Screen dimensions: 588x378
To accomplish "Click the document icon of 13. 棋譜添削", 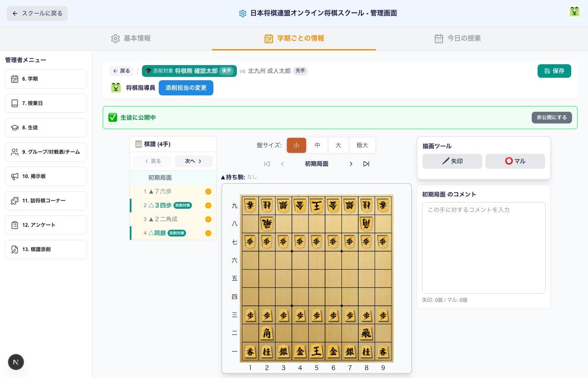I will pos(15,249).
